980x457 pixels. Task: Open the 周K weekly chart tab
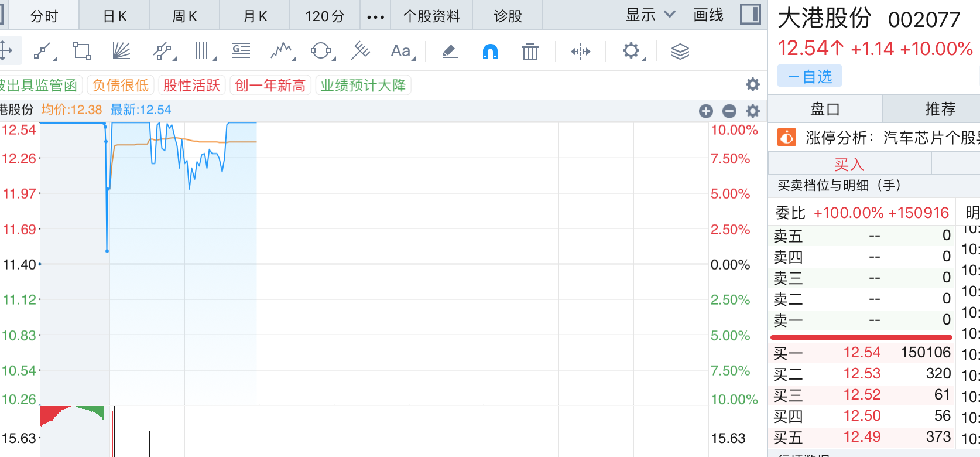pyautogui.click(x=185, y=16)
